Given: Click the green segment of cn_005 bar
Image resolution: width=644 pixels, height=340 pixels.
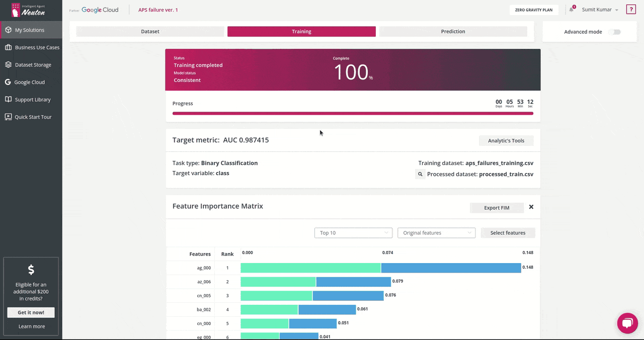Looking at the screenshot, I should (276, 295).
